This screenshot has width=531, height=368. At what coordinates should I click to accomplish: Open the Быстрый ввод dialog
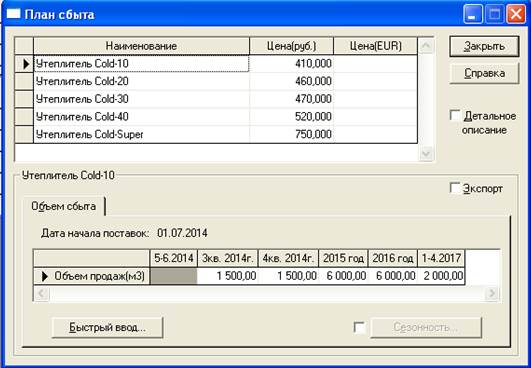click(108, 327)
